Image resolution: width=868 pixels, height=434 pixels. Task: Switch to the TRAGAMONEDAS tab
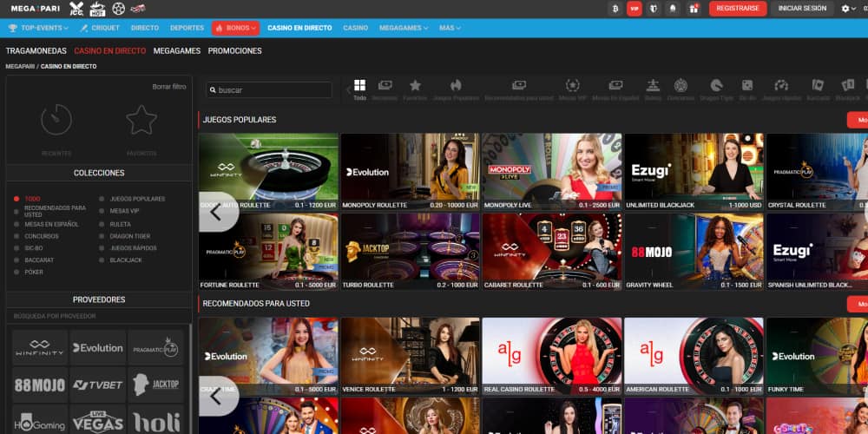tap(36, 51)
